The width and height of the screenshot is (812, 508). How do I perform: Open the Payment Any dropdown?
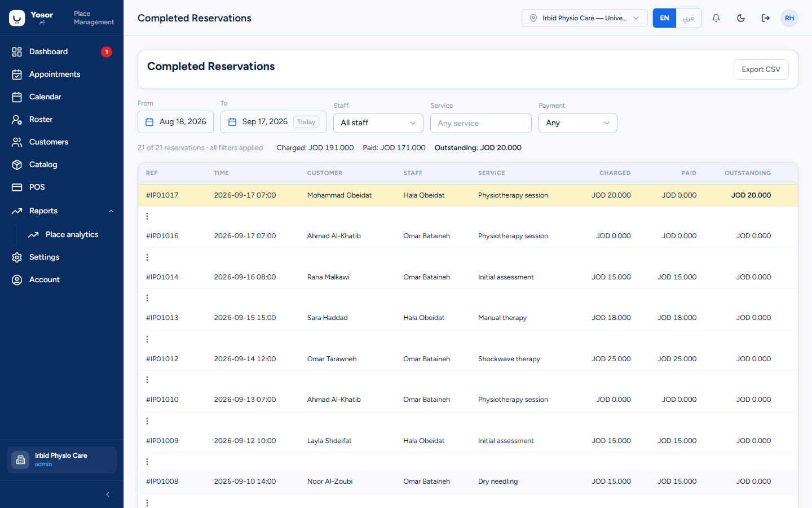click(578, 123)
